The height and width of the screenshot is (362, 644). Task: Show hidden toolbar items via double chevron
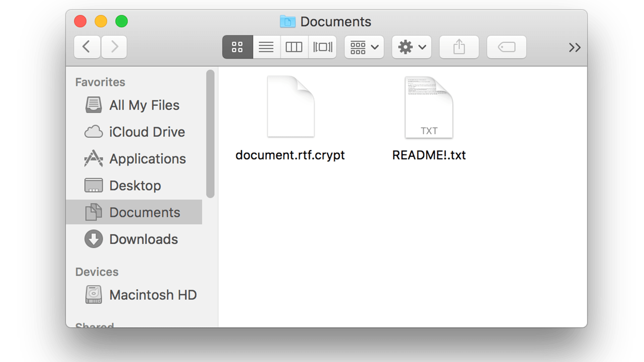575,48
